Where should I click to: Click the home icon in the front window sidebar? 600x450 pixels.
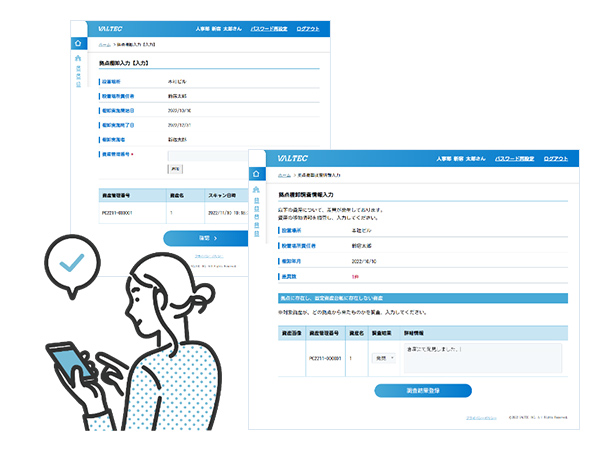tap(257, 173)
